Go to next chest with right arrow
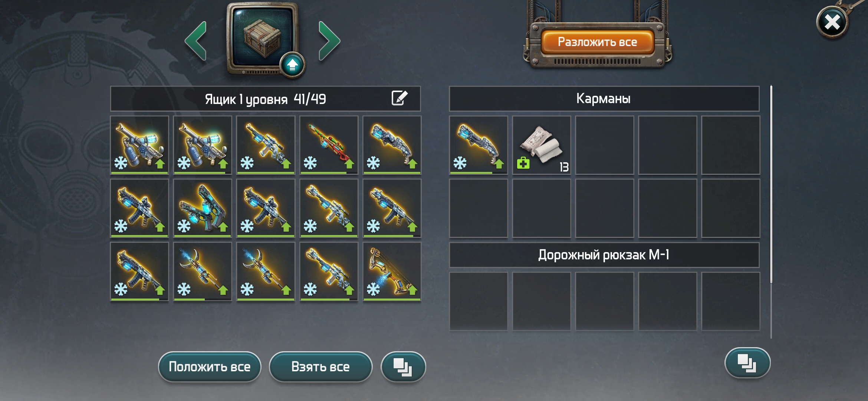 click(x=329, y=41)
